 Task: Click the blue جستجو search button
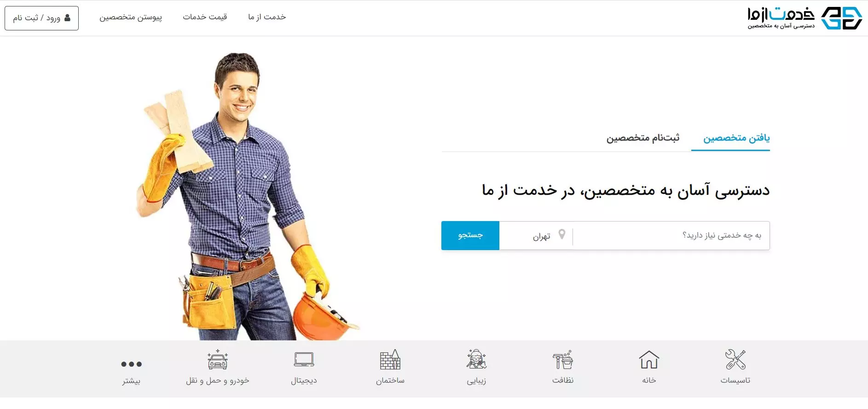tap(470, 235)
